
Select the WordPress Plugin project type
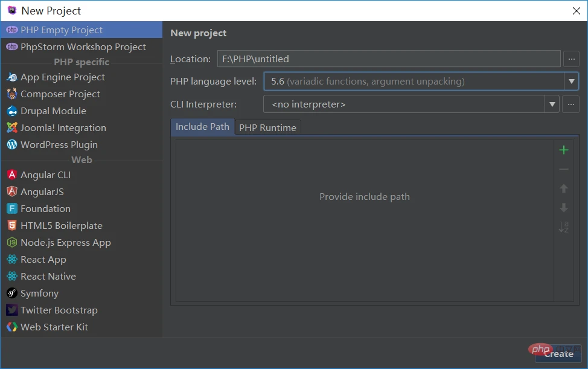[x=59, y=144]
